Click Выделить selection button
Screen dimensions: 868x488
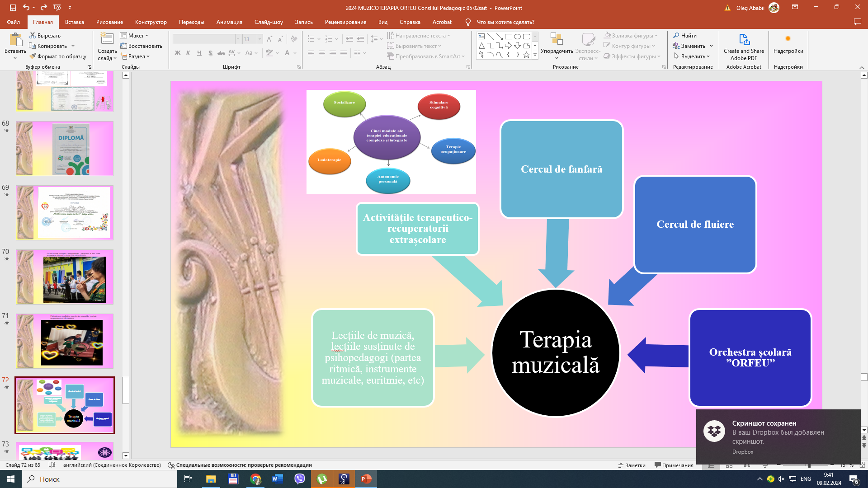691,56
